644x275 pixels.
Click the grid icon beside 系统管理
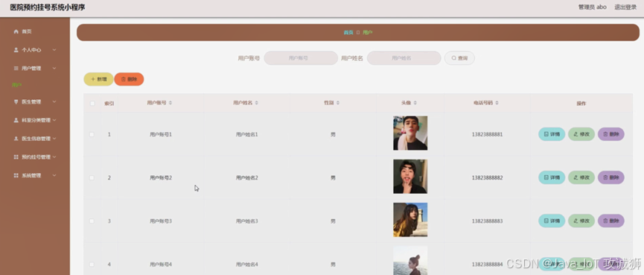pos(16,176)
